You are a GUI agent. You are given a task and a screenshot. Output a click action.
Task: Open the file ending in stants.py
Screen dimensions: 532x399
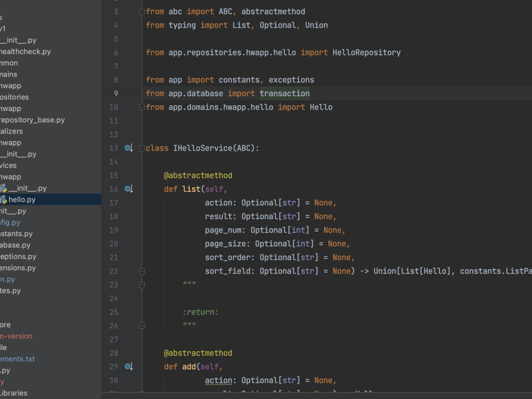16,234
